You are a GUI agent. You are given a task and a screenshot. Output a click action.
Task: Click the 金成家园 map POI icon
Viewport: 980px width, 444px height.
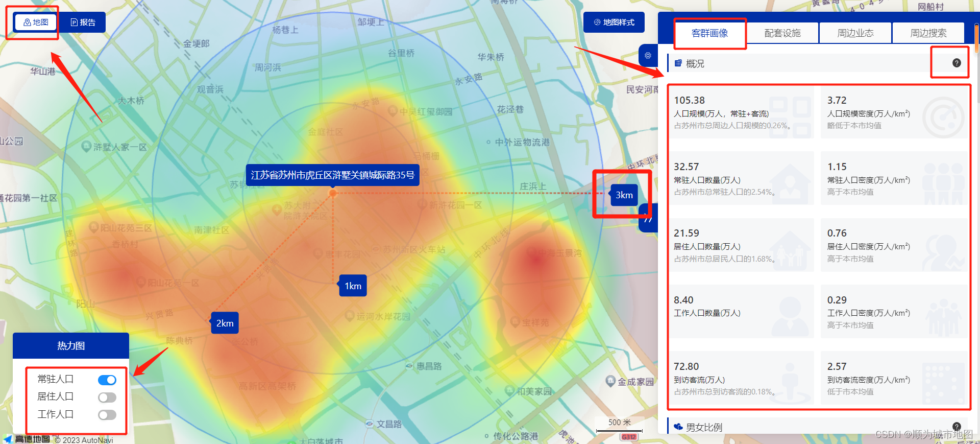pos(610,381)
